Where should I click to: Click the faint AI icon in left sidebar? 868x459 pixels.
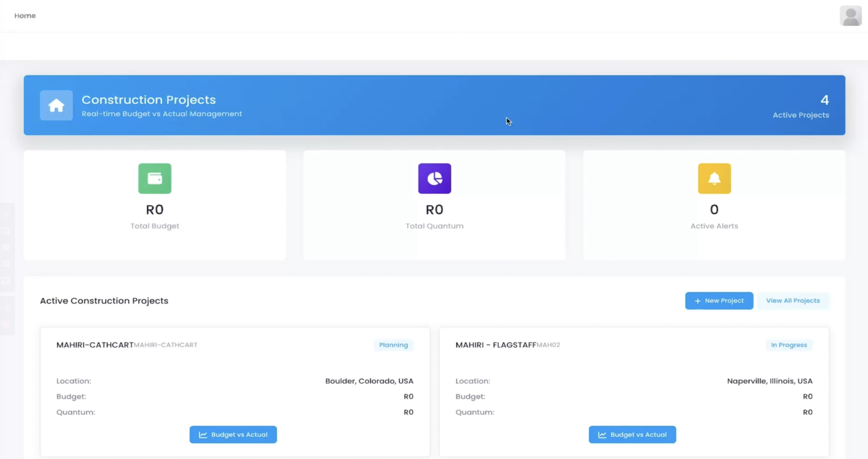click(x=6, y=264)
